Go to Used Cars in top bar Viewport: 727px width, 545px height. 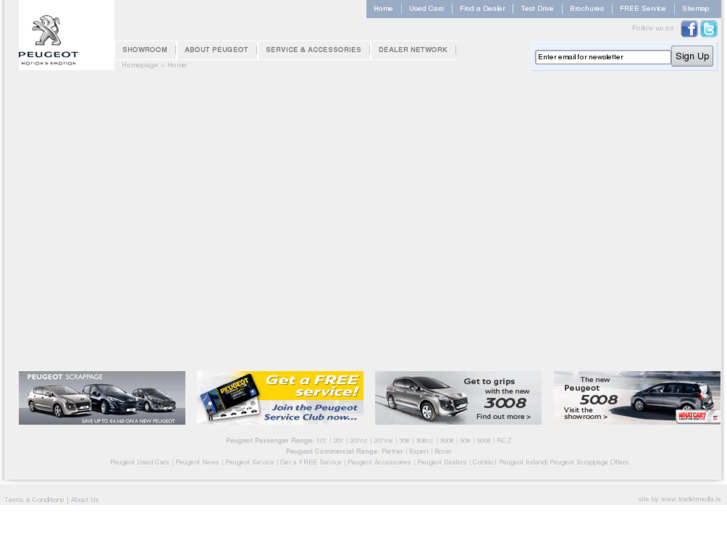(427, 8)
